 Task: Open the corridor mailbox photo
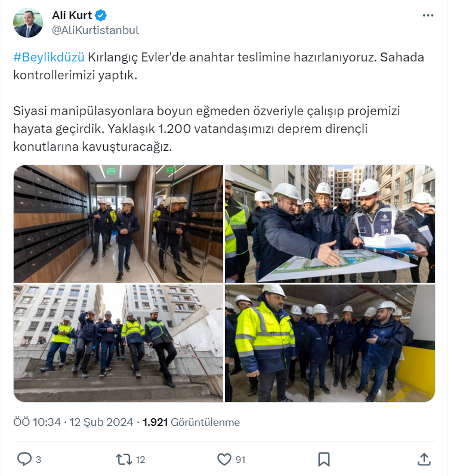(x=118, y=224)
